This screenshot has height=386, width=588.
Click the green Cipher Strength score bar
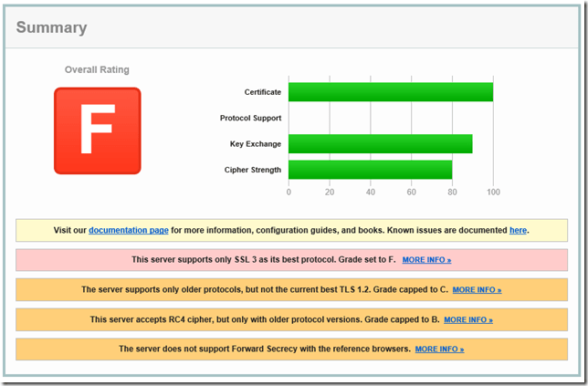pyautogui.click(x=370, y=170)
